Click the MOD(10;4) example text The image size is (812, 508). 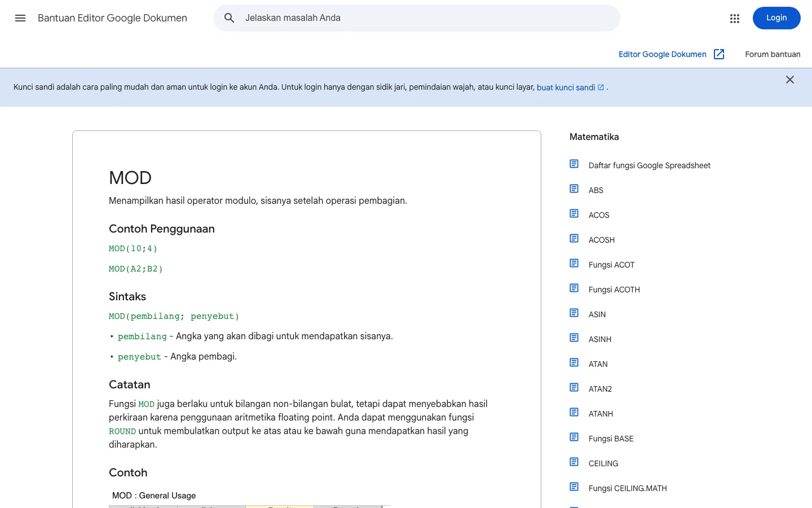click(133, 248)
